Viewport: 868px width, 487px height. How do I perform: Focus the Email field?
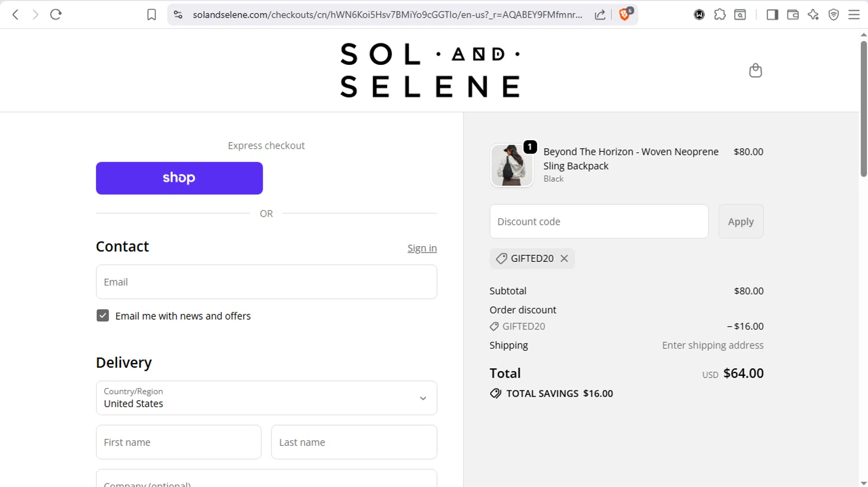click(266, 282)
